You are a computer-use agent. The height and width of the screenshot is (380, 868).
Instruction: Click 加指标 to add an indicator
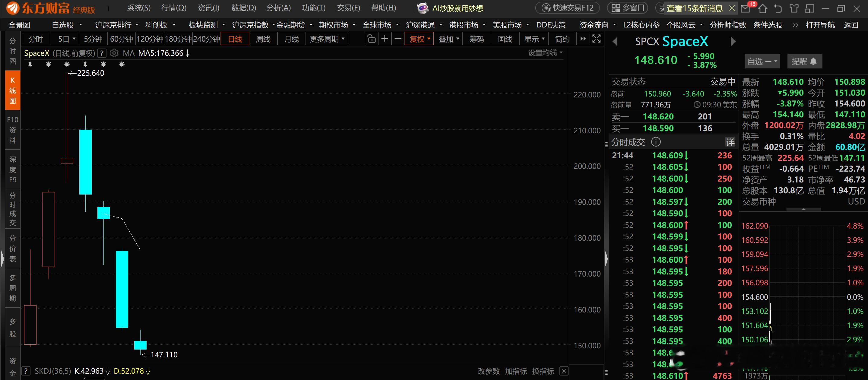tap(515, 371)
